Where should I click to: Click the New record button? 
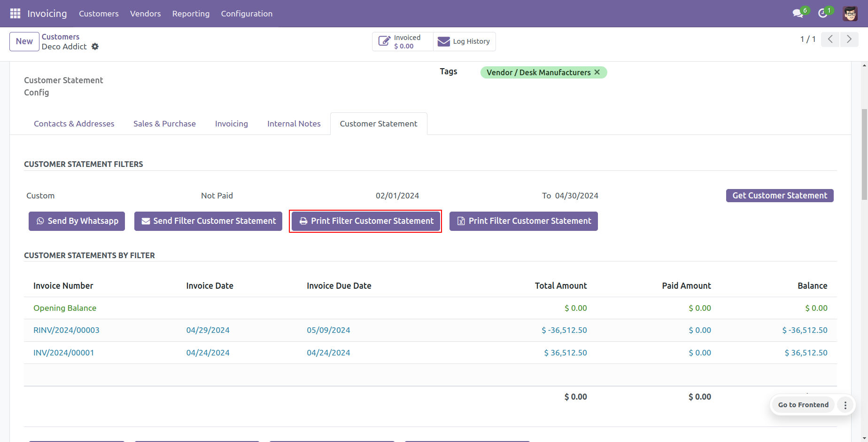click(24, 41)
